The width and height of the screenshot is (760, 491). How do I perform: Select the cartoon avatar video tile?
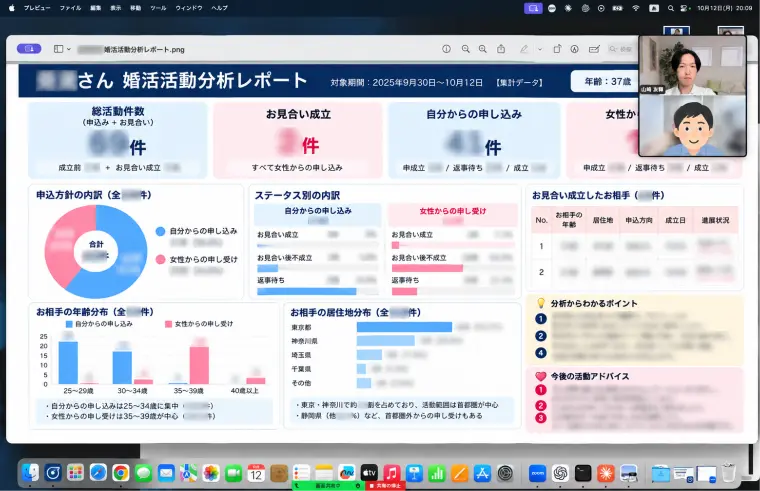click(692, 126)
